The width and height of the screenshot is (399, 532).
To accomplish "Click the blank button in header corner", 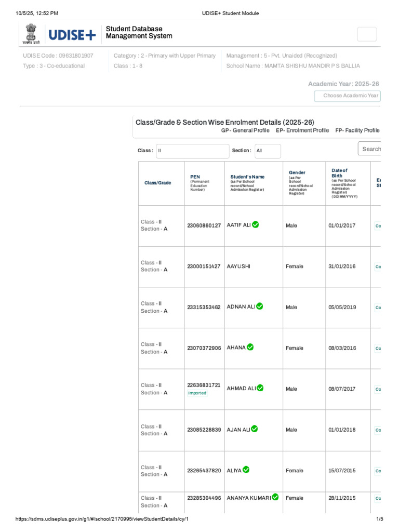I will 367,34.
